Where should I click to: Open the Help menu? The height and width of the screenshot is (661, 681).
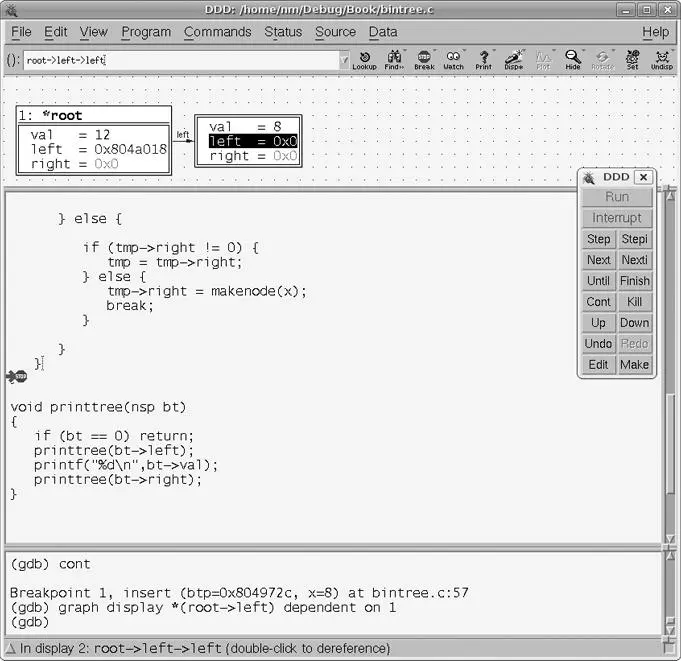tap(655, 32)
